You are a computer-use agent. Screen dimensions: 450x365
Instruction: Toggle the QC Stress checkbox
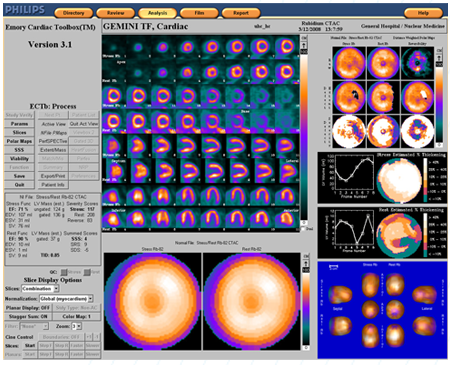[64, 272]
